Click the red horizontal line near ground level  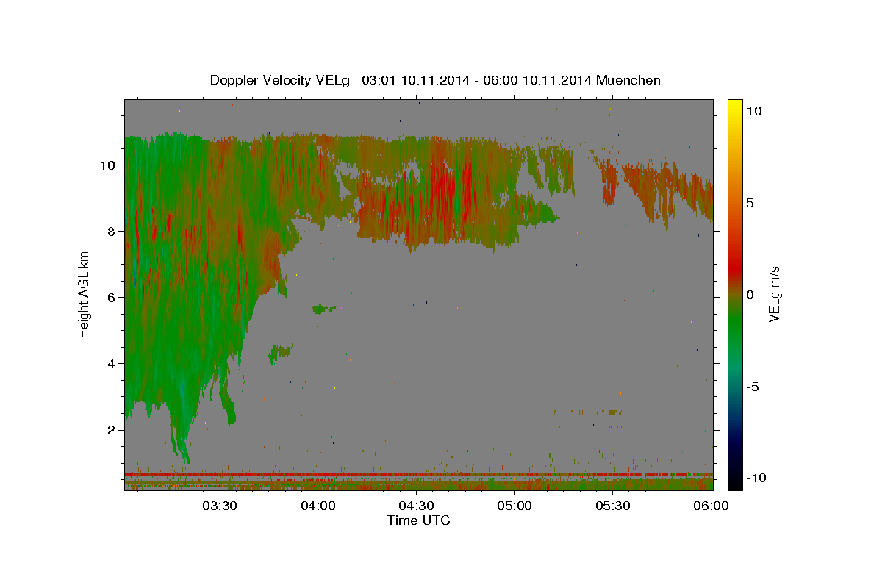click(418, 474)
